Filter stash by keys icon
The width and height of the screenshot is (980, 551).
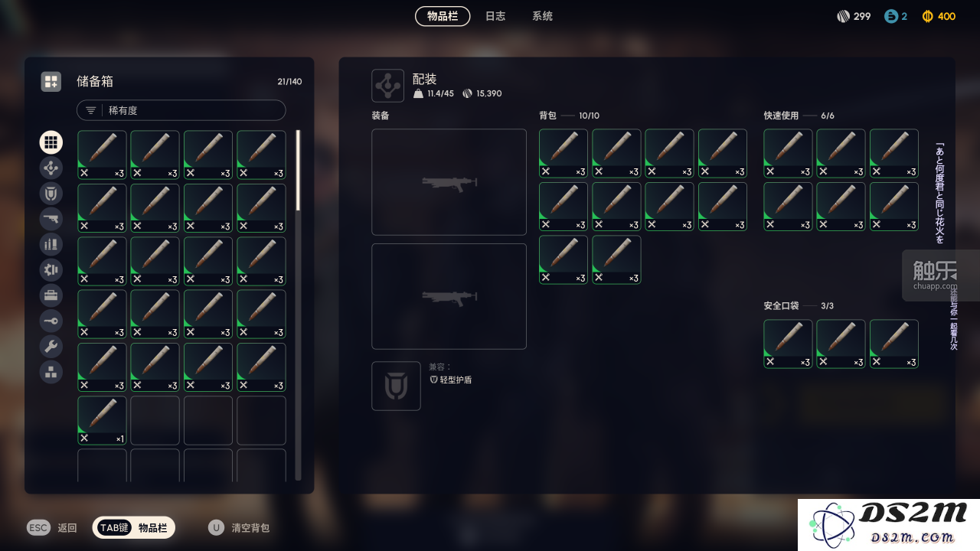pos(51,321)
